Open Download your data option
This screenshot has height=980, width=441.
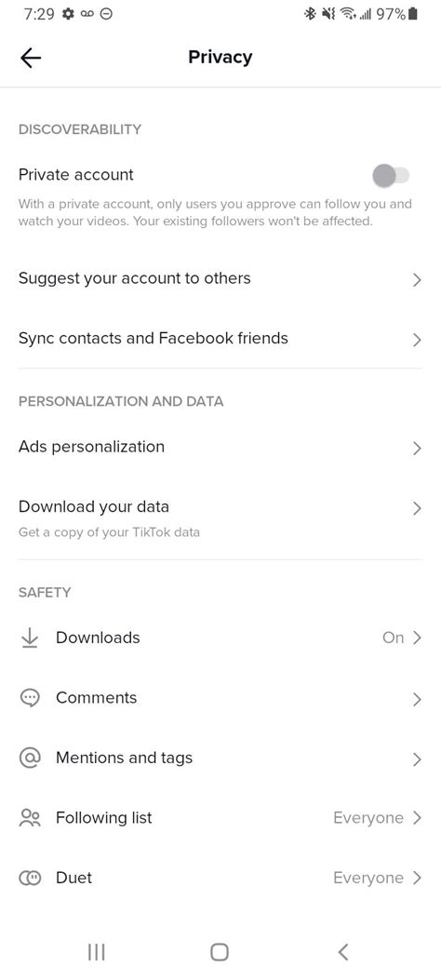[x=220, y=518]
